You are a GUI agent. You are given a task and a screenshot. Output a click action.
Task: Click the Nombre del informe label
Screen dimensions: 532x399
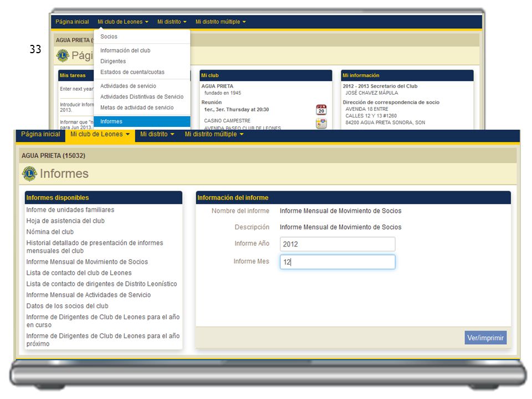click(241, 211)
